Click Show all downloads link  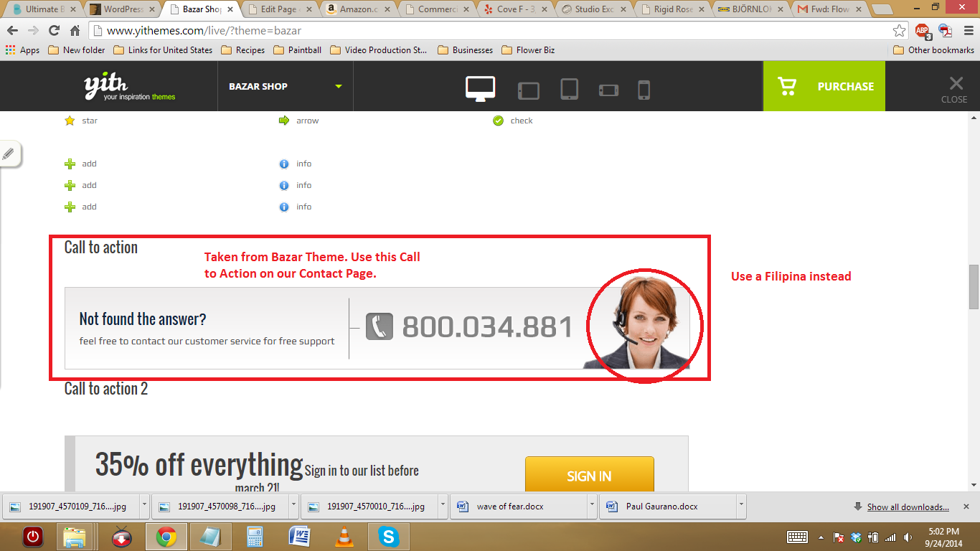coord(908,507)
